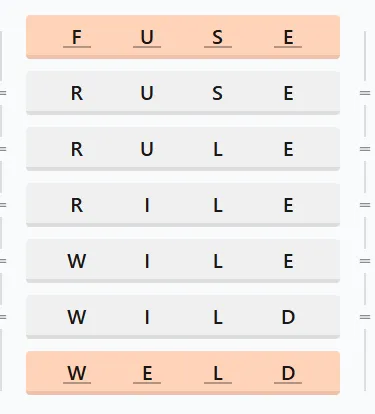
Task: Click the left drag handle beside RILE
Action: 3,205
